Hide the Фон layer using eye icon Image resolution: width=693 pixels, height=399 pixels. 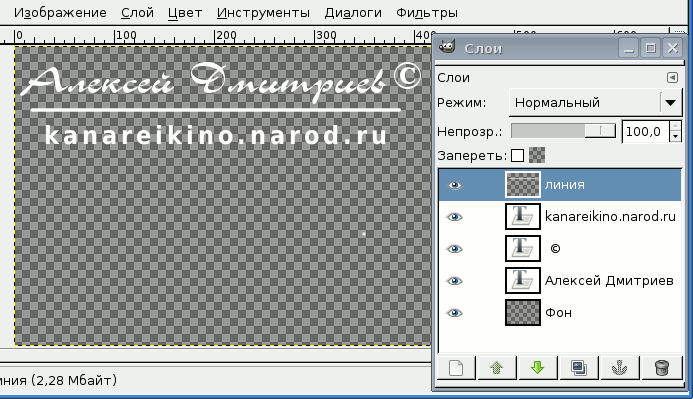click(x=455, y=313)
